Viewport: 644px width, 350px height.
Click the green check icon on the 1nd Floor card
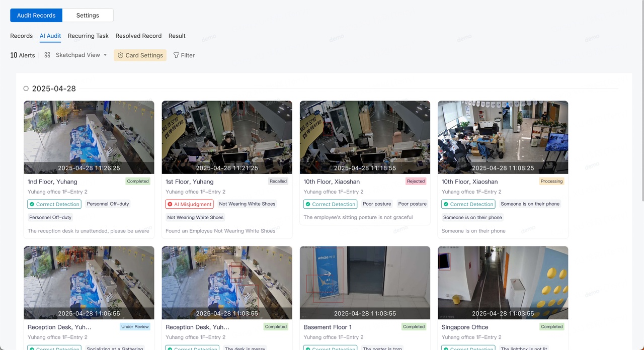click(32, 204)
